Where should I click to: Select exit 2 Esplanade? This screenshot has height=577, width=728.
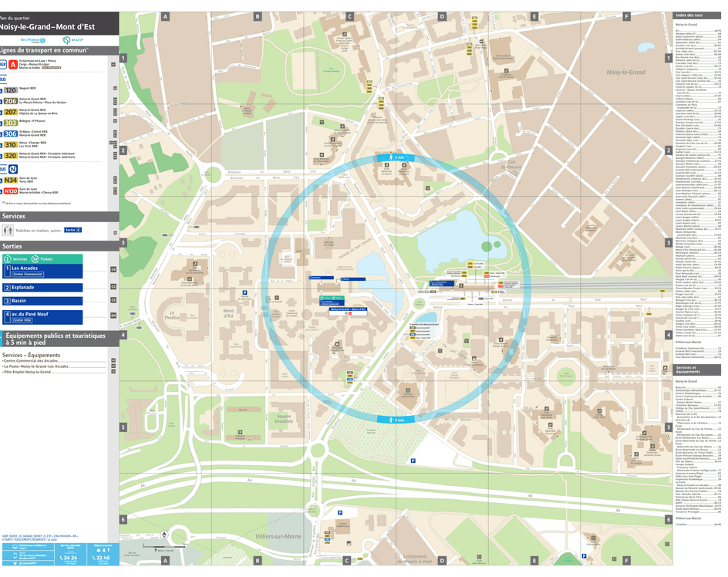click(x=42, y=288)
